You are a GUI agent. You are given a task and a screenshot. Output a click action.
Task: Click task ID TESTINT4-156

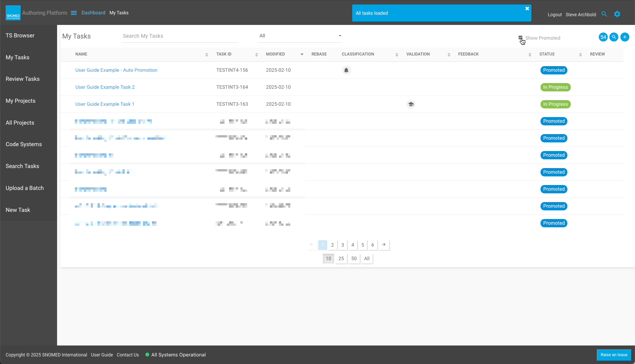click(232, 70)
